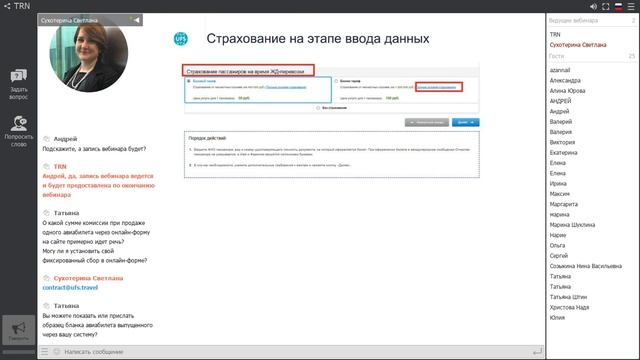Click the 'Ведущие вебинара' section header

pyautogui.click(x=573, y=20)
